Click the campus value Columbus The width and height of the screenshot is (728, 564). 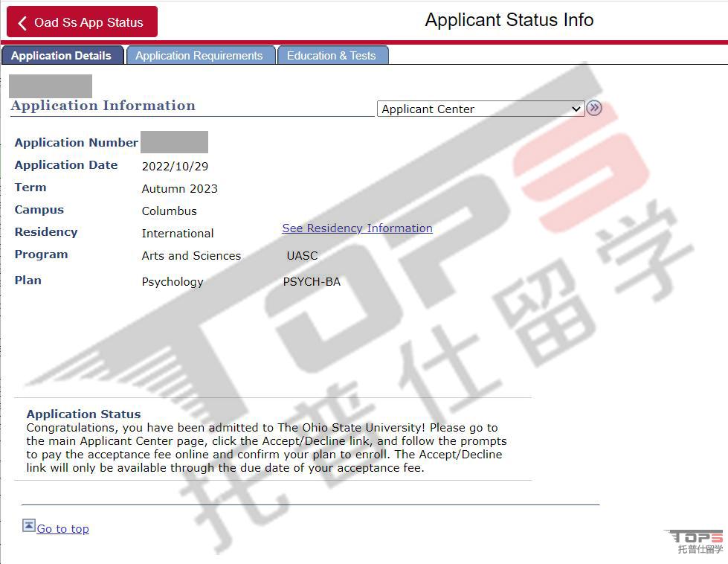pos(169,211)
